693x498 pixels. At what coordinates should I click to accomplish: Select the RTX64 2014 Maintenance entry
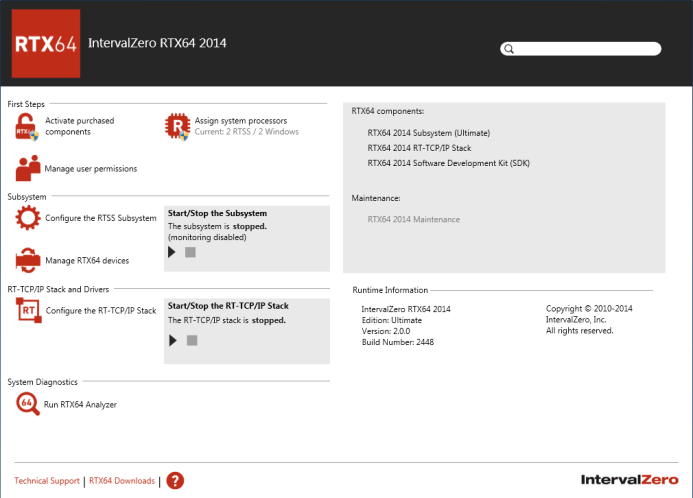414,220
